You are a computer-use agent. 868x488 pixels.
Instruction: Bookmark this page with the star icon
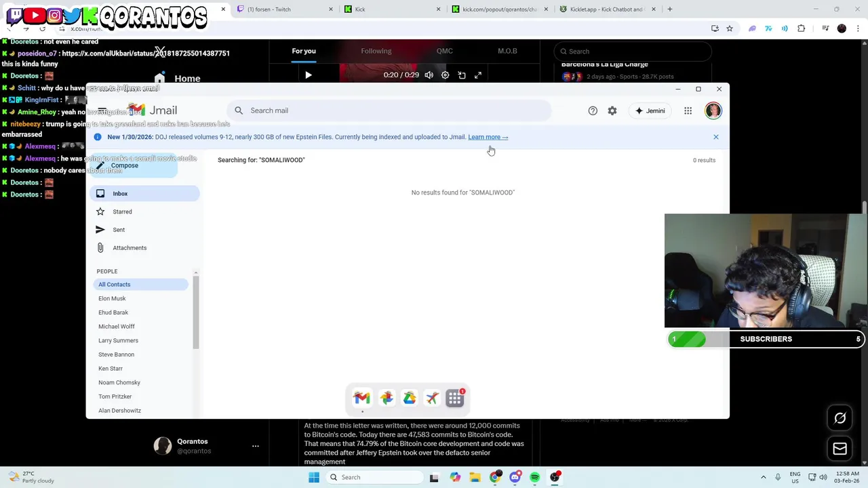730,28
